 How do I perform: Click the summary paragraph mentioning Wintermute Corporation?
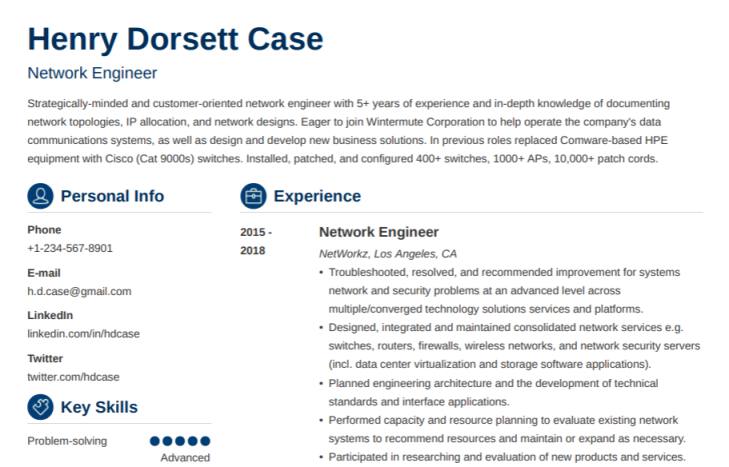tap(349, 131)
